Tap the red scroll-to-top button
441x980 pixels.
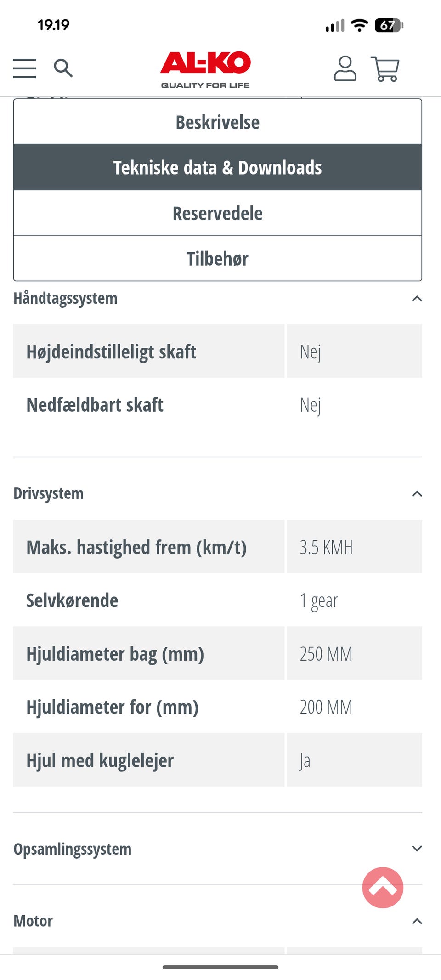tap(383, 887)
